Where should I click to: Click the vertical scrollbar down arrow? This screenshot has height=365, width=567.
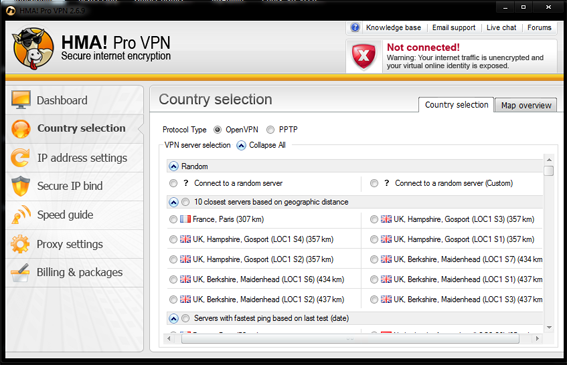[549, 327]
